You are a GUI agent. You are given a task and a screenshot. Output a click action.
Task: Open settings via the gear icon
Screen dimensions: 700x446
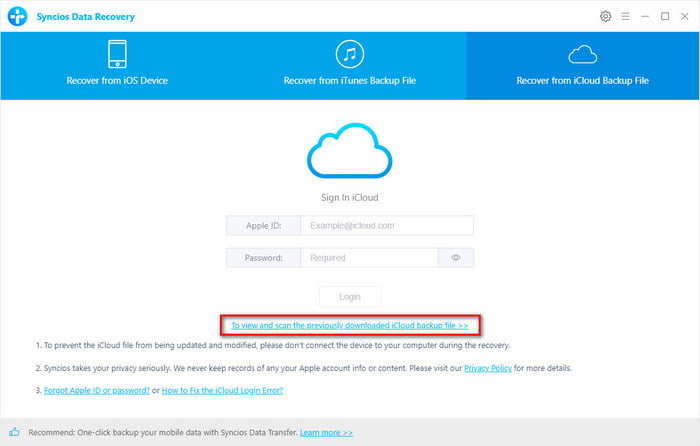pyautogui.click(x=605, y=17)
